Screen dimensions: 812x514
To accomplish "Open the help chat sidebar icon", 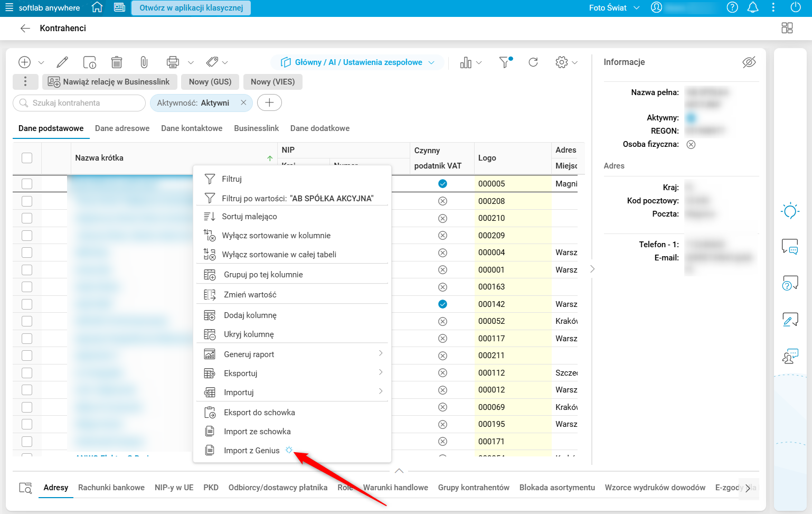I will pos(790,283).
